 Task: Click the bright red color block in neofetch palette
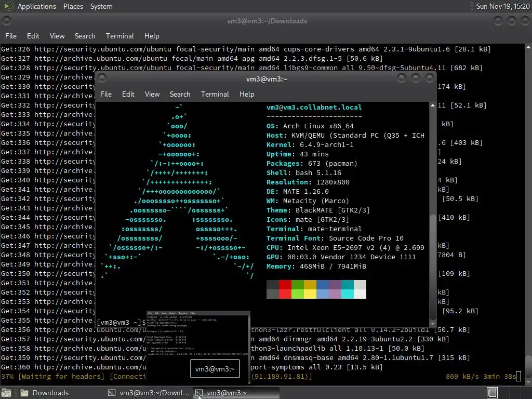[285, 294]
